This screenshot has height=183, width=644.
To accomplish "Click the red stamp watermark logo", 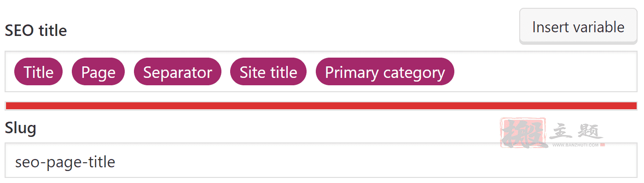I will pos(523,133).
